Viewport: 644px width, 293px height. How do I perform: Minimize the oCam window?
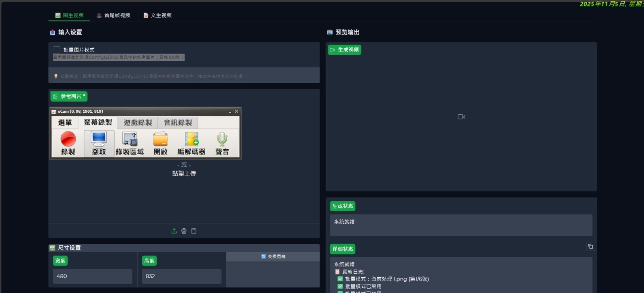(229, 111)
